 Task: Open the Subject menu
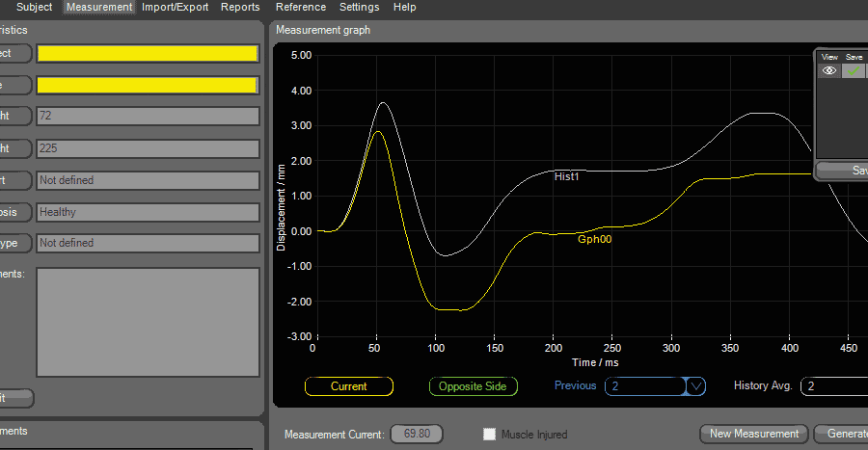click(34, 7)
